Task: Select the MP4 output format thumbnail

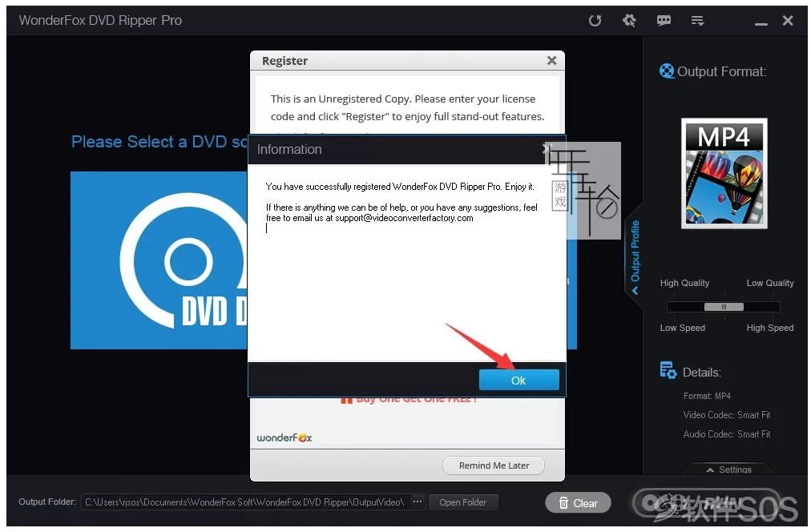Action: [724, 174]
